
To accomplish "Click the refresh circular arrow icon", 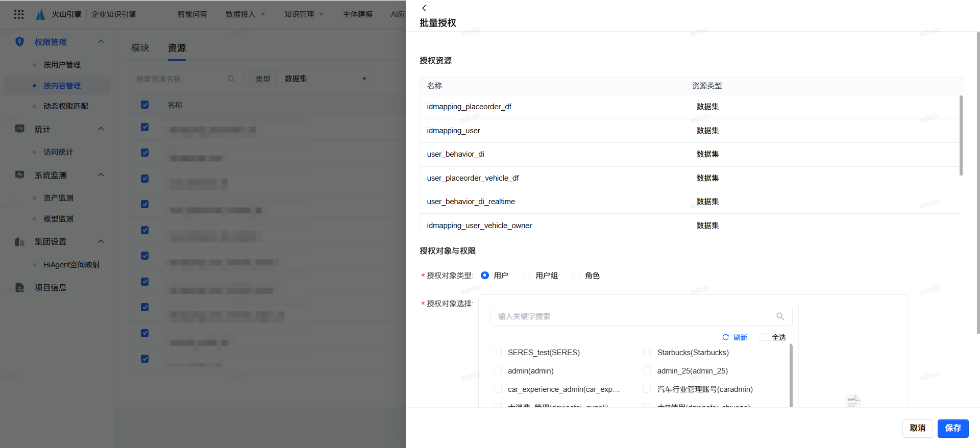I will [x=725, y=337].
